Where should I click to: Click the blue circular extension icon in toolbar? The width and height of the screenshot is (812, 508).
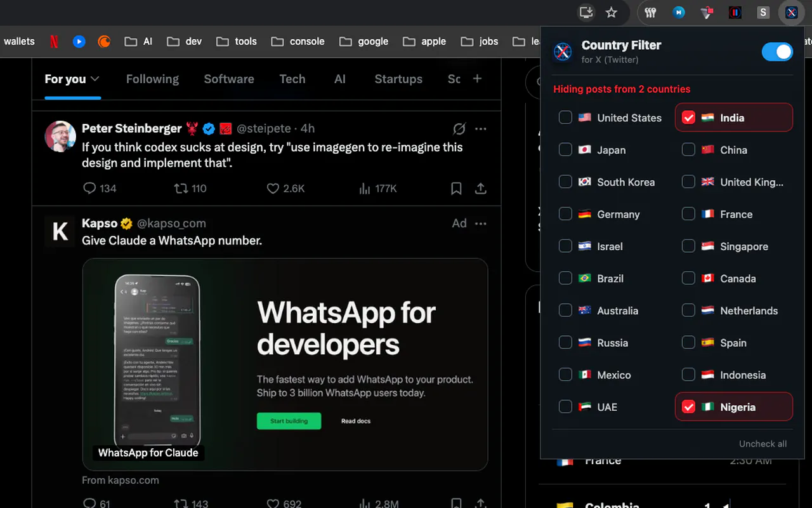click(679, 12)
